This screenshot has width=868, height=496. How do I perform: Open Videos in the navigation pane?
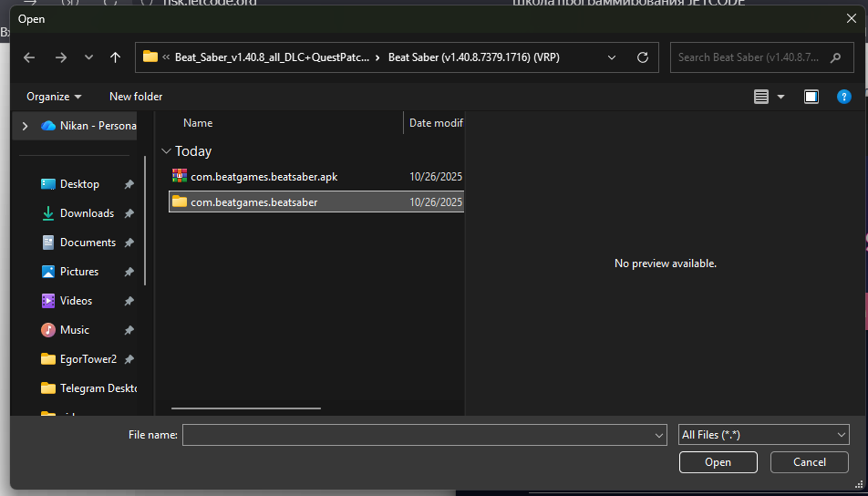pos(76,301)
